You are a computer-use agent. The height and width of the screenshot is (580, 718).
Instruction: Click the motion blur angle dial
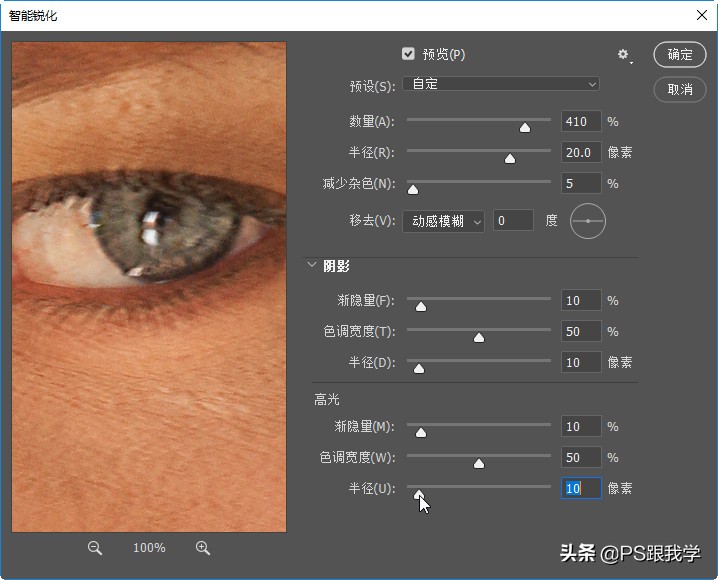coord(588,221)
